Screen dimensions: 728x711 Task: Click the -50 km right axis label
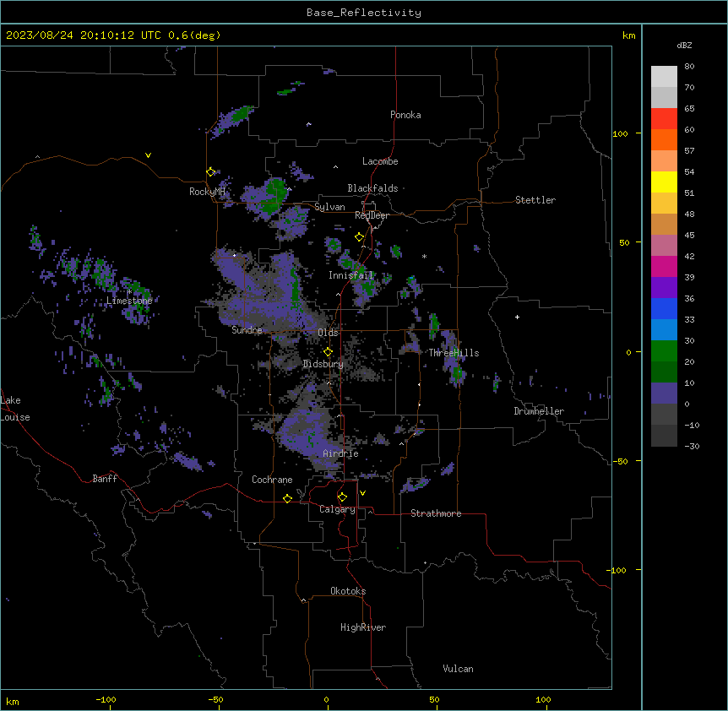(x=620, y=461)
